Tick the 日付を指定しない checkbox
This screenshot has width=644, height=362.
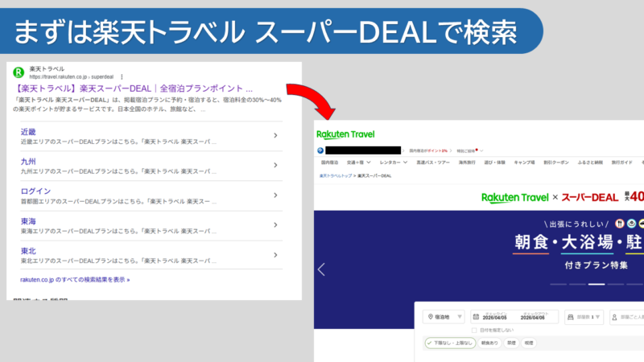click(474, 330)
